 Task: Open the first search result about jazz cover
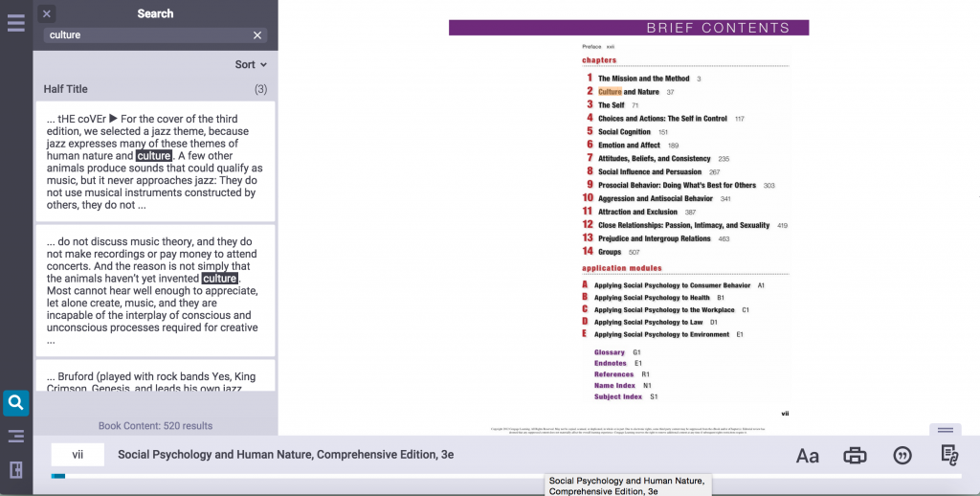click(x=155, y=161)
